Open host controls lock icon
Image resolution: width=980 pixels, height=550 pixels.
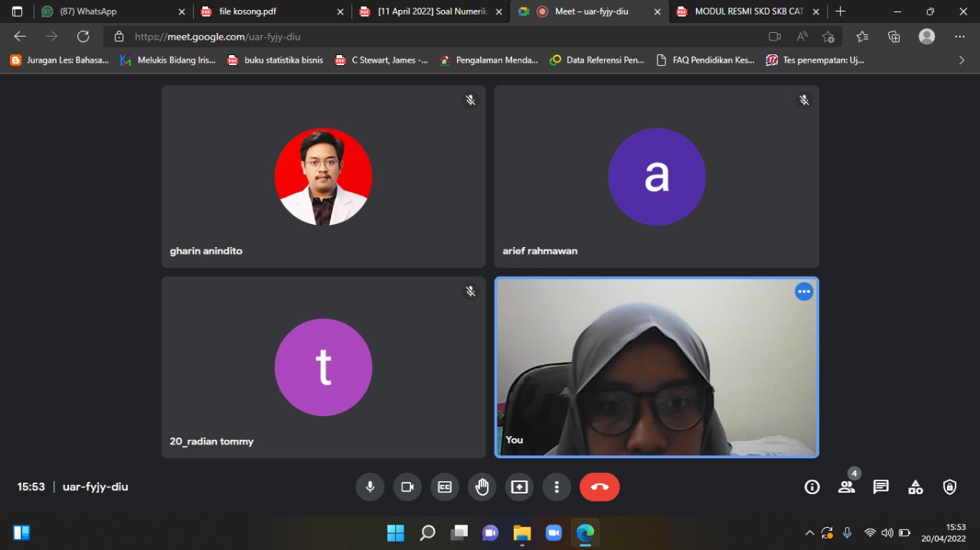[x=949, y=487]
